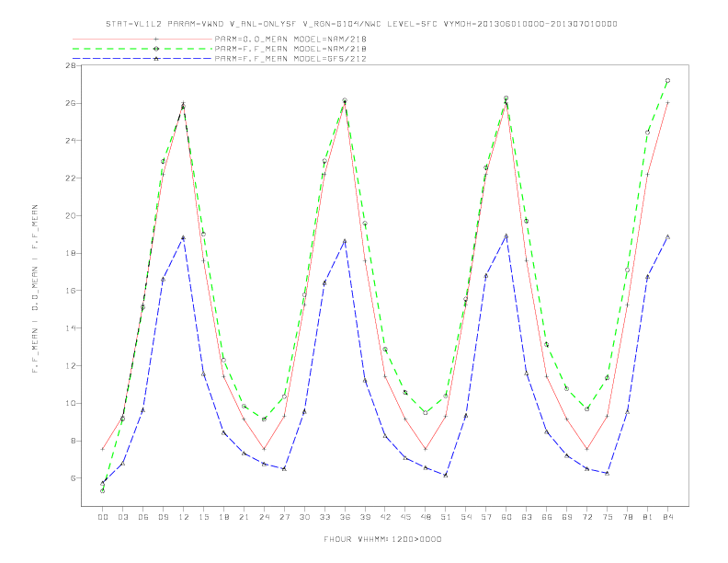Click y-axis tick label 22
This screenshot has height=563, width=728.
[71, 178]
